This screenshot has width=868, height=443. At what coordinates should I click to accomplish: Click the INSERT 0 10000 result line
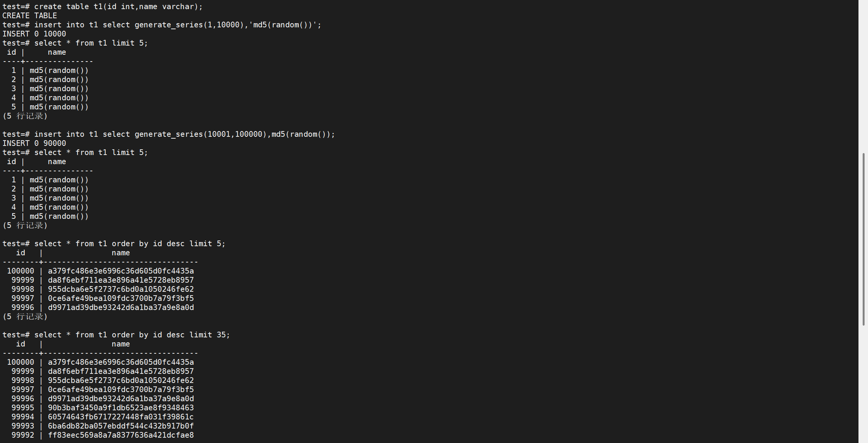34,34
